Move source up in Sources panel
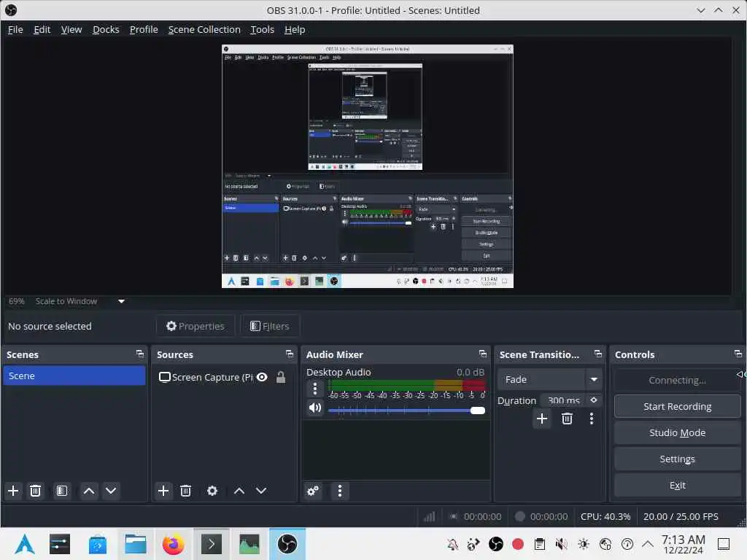 (239, 491)
